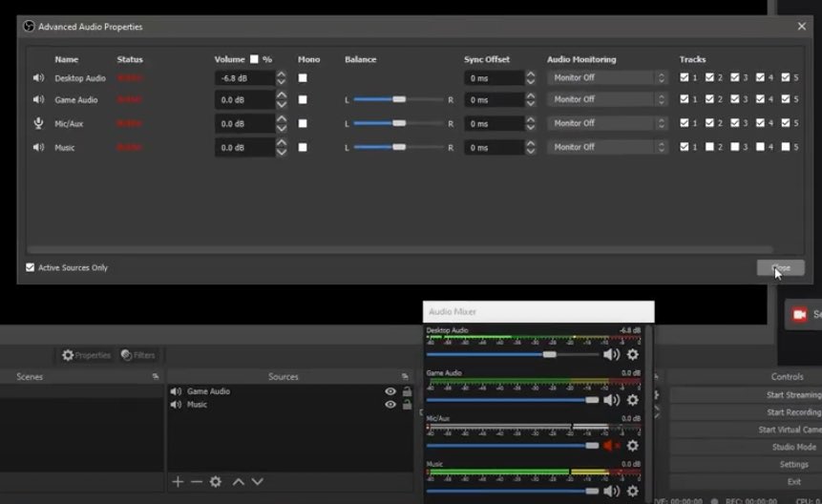Mute Desktop Audio in the Audio Mixer
This screenshot has height=504, width=822.
click(611, 355)
